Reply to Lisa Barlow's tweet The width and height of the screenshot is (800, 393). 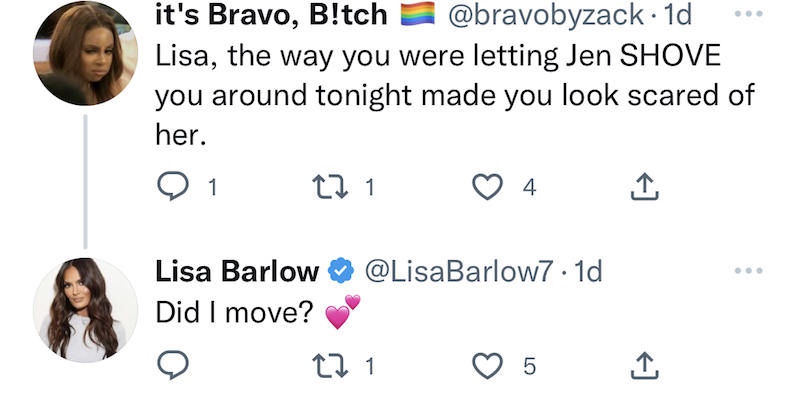(172, 365)
